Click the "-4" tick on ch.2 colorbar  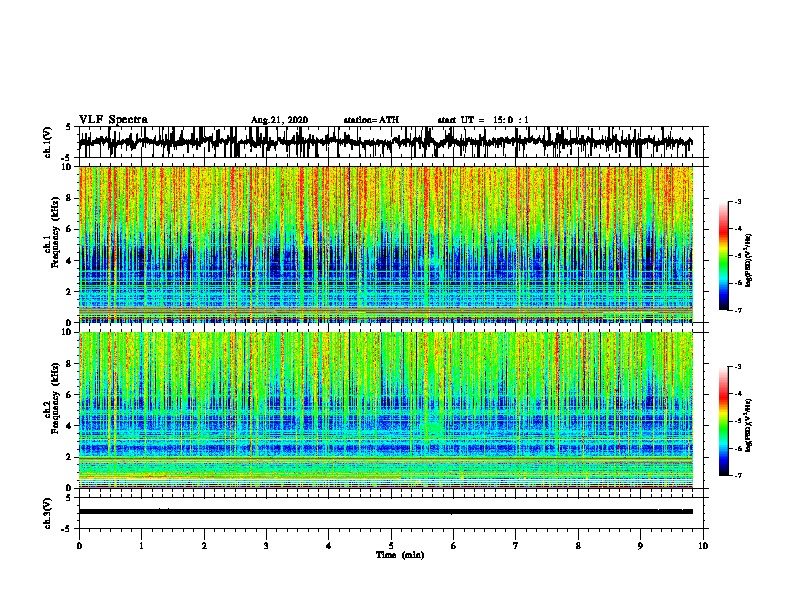[738, 394]
